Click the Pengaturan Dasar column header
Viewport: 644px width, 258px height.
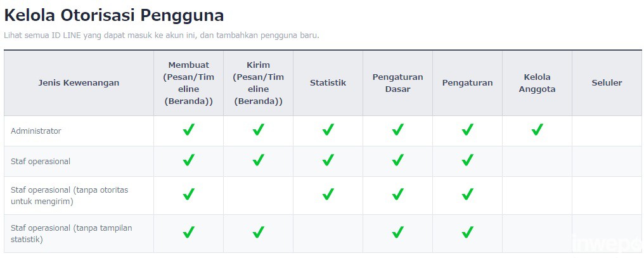(x=397, y=83)
